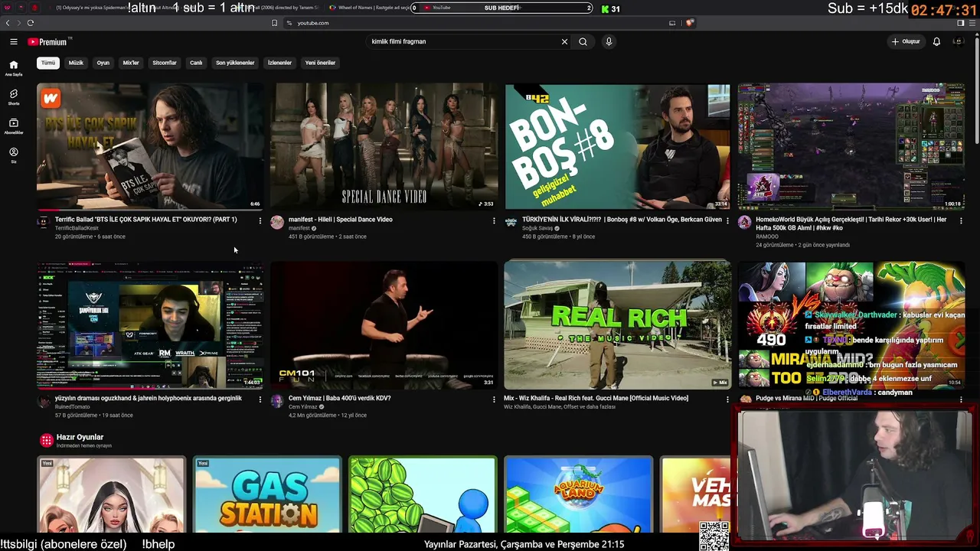Open the BON-BOŞ #8 video thumbnail
Screen dimensions: 980x551
617,146
